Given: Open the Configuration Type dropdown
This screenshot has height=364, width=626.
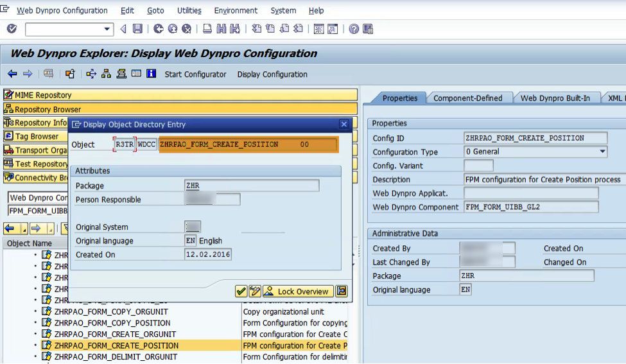Looking at the screenshot, I should [x=602, y=152].
